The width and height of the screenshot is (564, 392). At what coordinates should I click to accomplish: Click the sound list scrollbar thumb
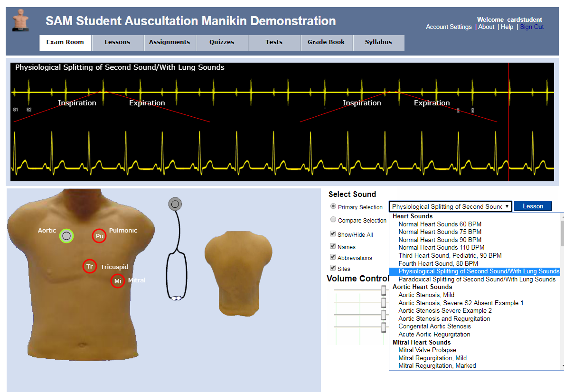[x=562, y=233]
